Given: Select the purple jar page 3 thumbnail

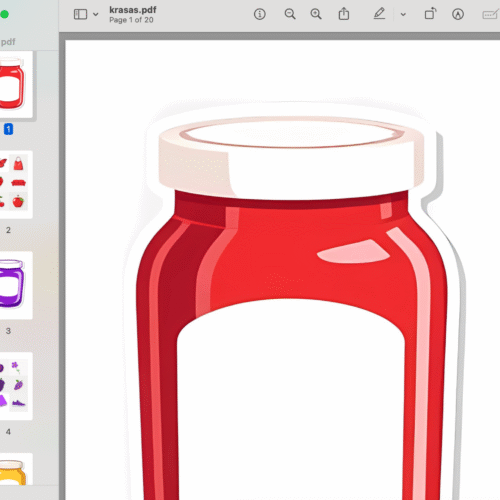Looking at the screenshot, I should click(15, 285).
